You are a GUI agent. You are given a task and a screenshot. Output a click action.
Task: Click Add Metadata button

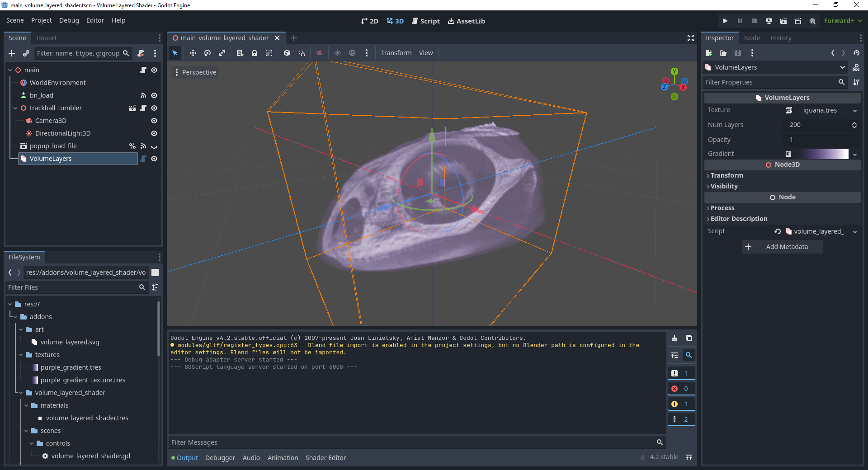[x=782, y=247]
